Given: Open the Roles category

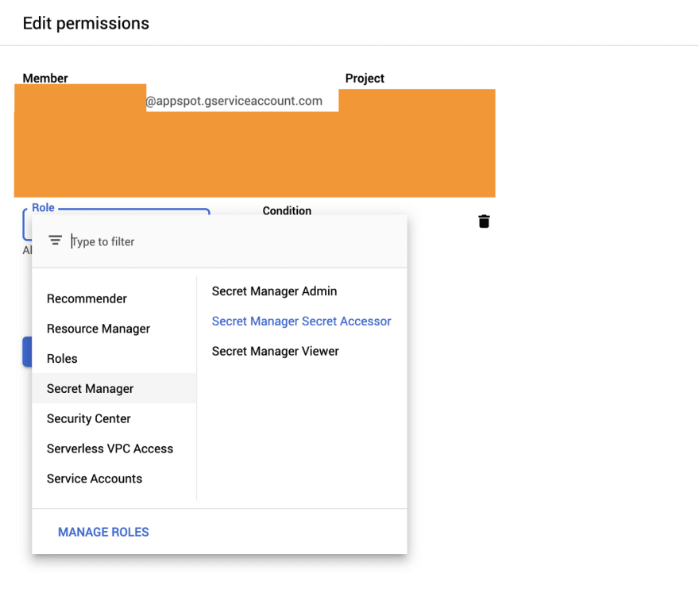Looking at the screenshot, I should click(114, 359).
